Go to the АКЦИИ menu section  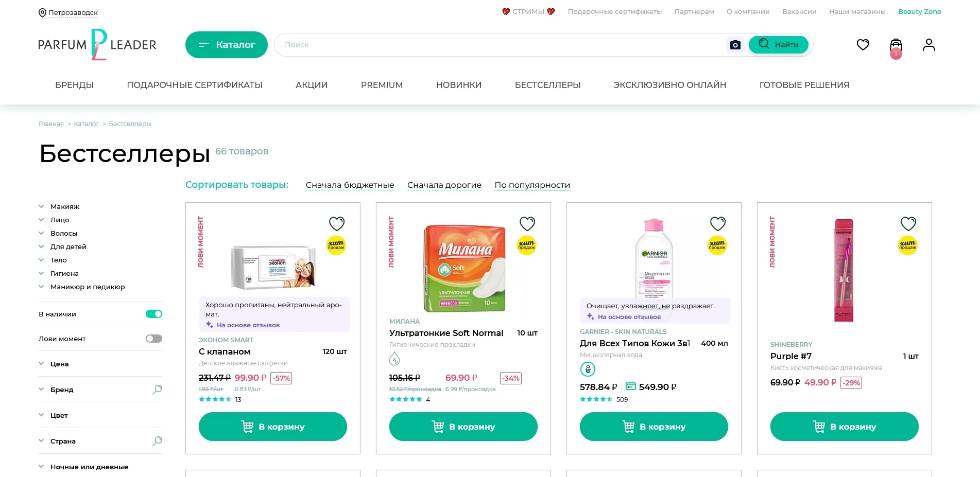[x=312, y=85]
